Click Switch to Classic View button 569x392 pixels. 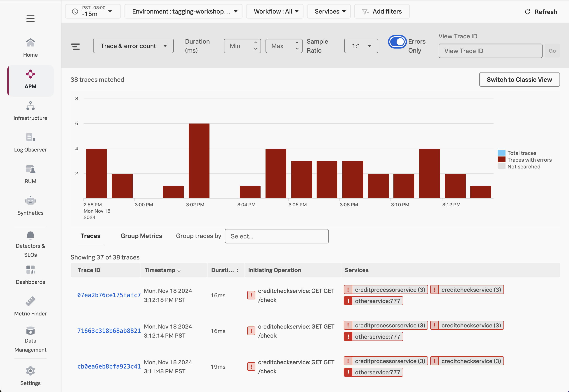[x=519, y=79]
